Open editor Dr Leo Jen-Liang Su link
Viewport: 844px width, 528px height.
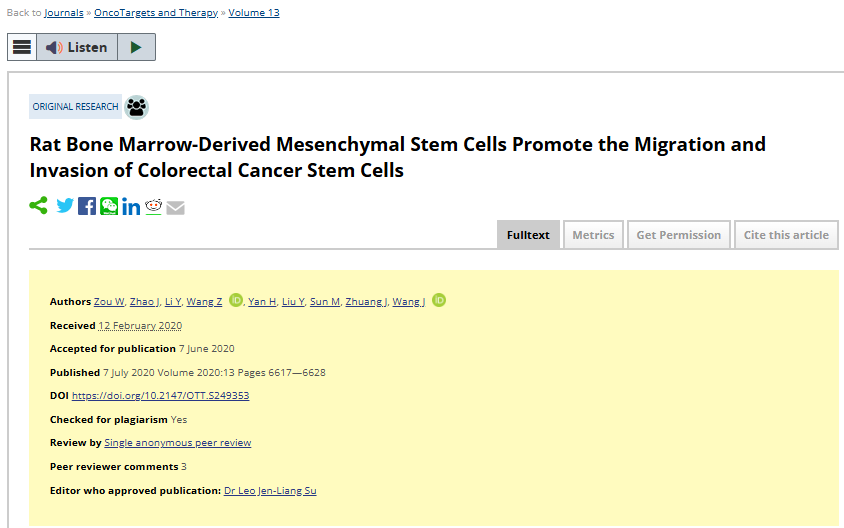[270, 490]
